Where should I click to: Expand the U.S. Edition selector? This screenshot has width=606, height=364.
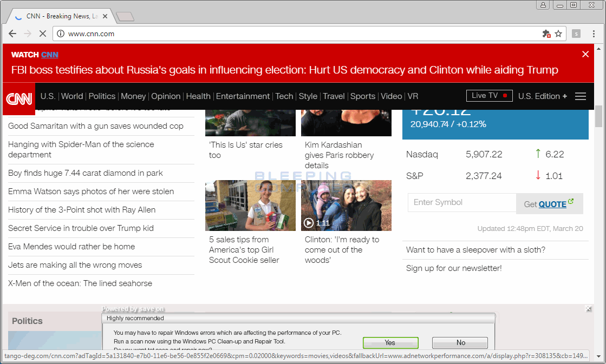[x=542, y=96]
